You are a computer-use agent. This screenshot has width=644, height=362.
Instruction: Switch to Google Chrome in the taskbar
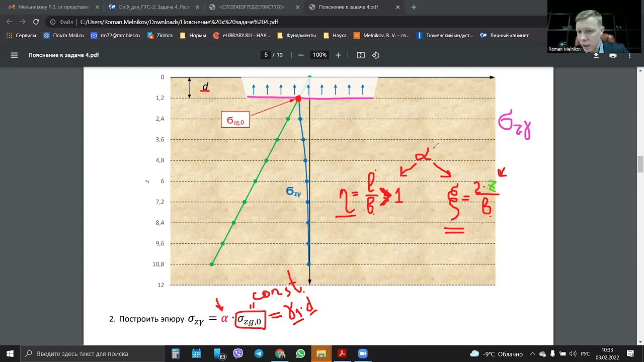[280, 353]
